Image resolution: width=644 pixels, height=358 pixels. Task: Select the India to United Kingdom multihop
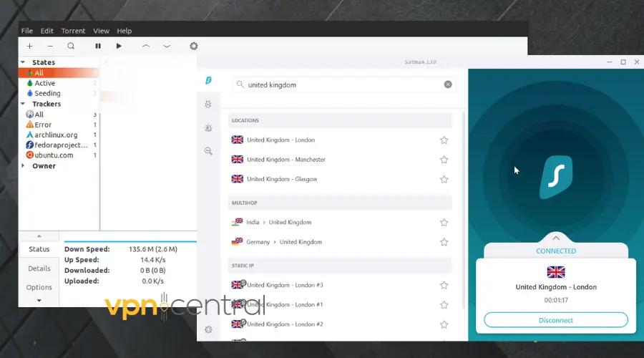(x=340, y=223)
